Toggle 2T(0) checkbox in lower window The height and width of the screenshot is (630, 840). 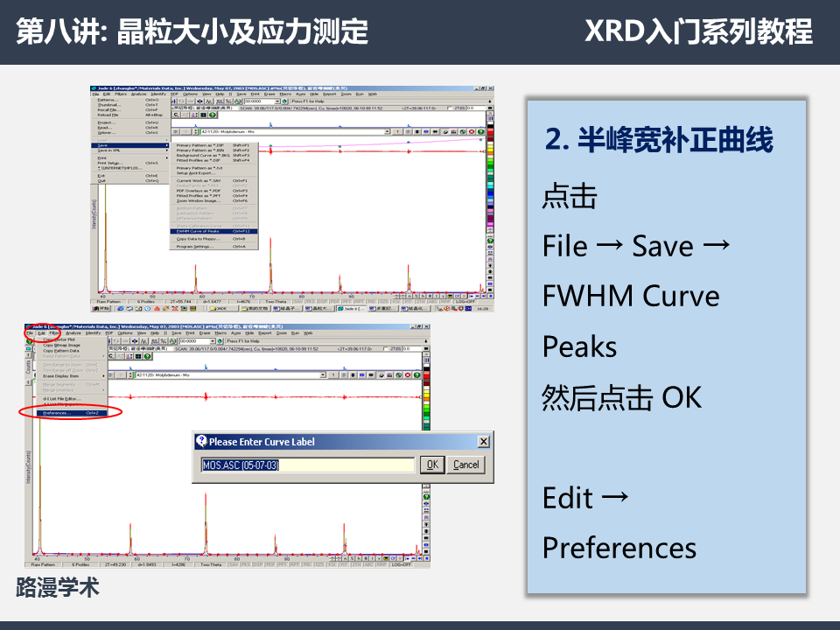tap(386, 349)
